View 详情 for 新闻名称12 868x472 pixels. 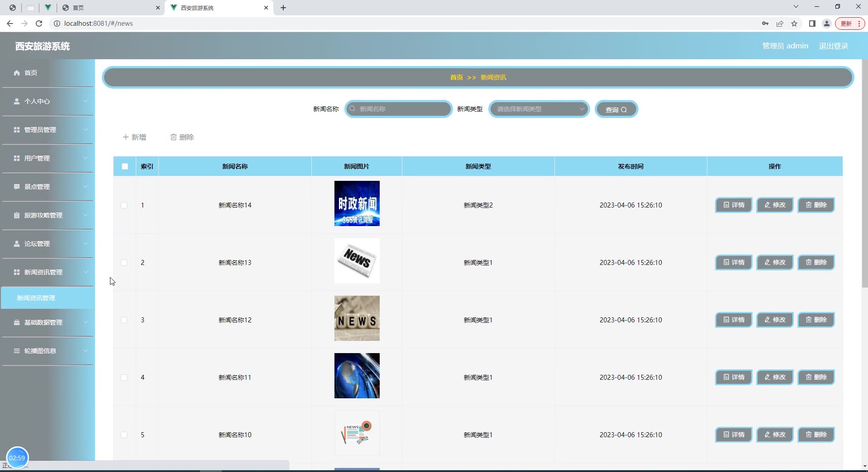click(x=734, y=320)
